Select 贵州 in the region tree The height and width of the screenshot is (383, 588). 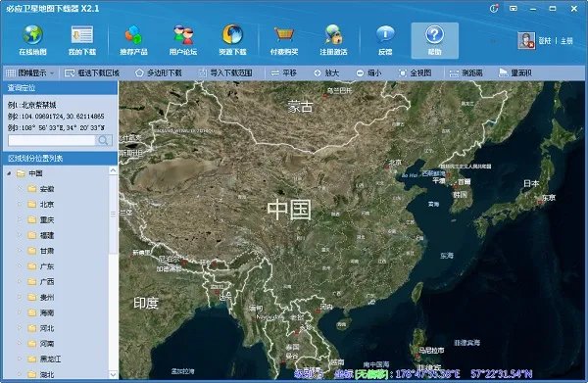point(47,297)
